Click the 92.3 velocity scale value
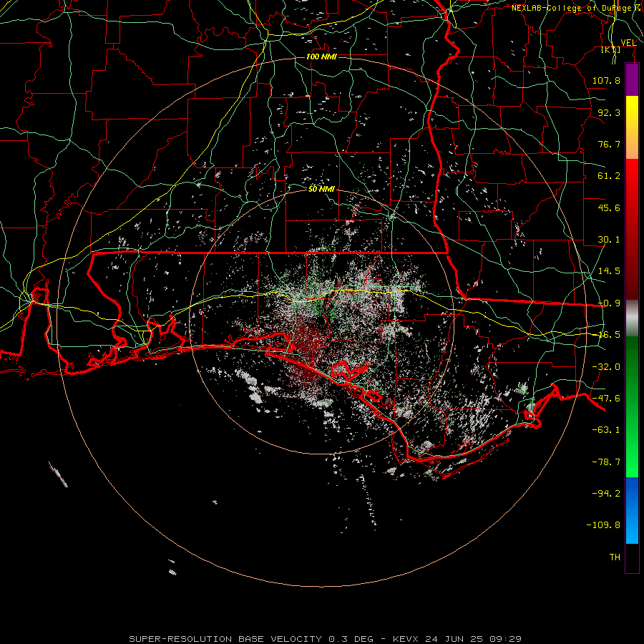The image size is (644, 644). (609, 112)
